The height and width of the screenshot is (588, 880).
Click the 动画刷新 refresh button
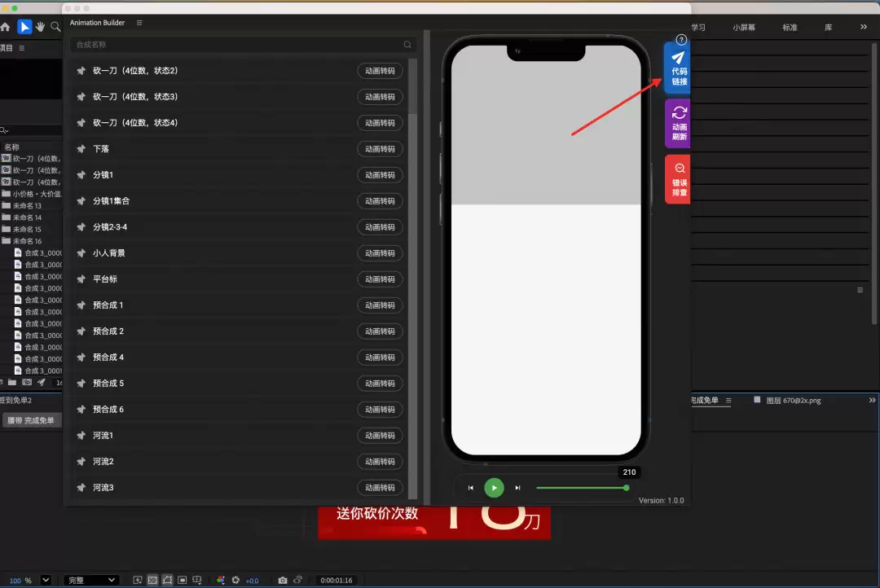pyautogui.click(x=678, y=124)
